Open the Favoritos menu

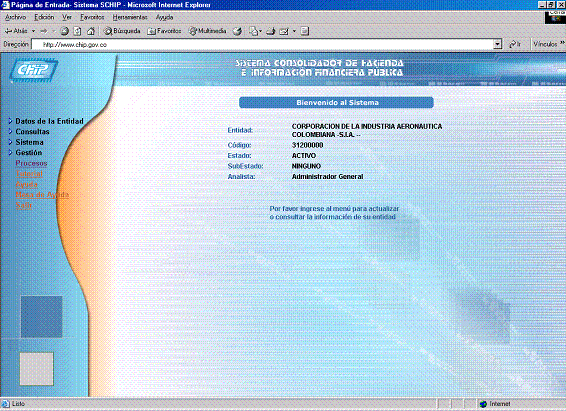click(x=92, y=17)
